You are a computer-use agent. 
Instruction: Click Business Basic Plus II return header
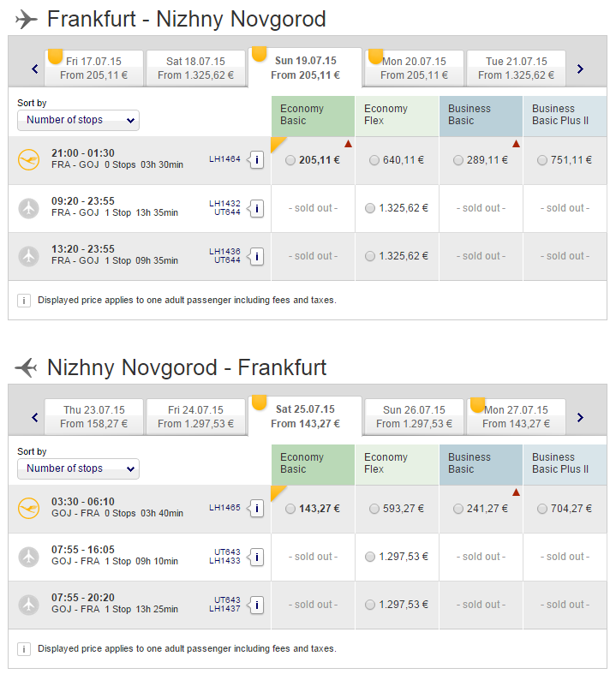click(565, 463)
